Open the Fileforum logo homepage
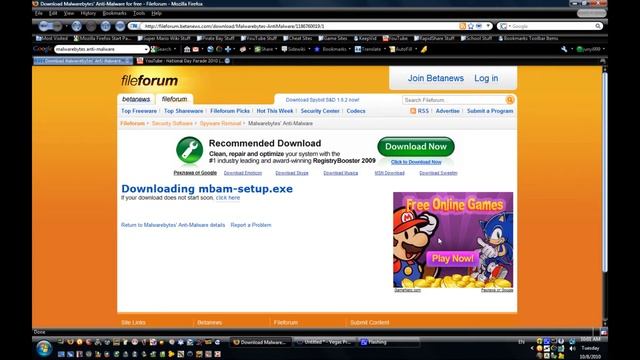The image size is (640, 360). (x=149, y=81)
